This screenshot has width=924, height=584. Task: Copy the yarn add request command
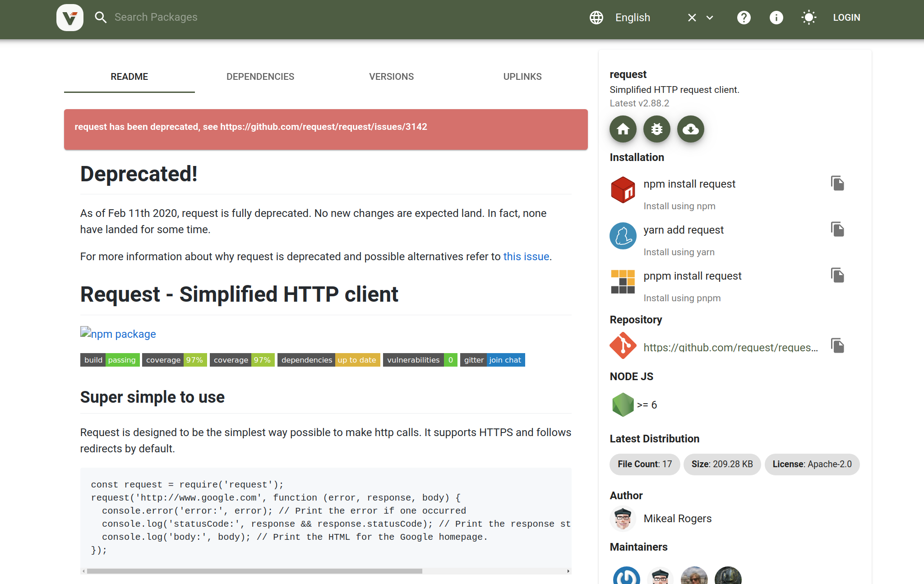837,230
